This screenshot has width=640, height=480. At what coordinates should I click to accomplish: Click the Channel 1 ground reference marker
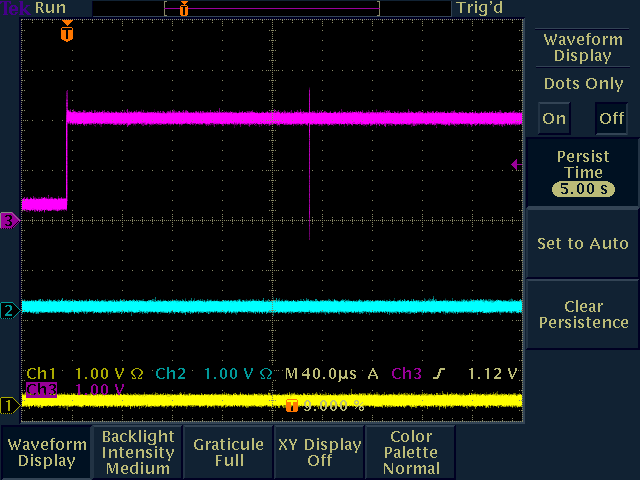(x=9, y=404)
